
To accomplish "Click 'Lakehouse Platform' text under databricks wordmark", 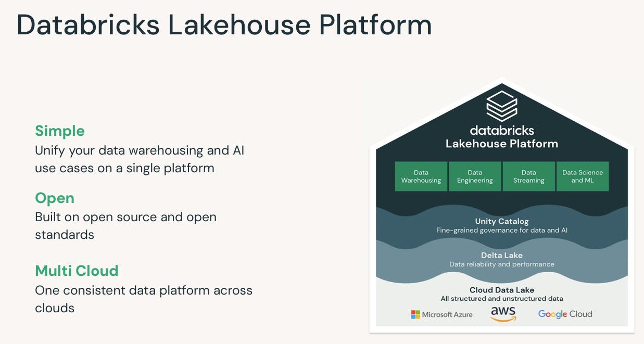I will (x=502, y=144).
